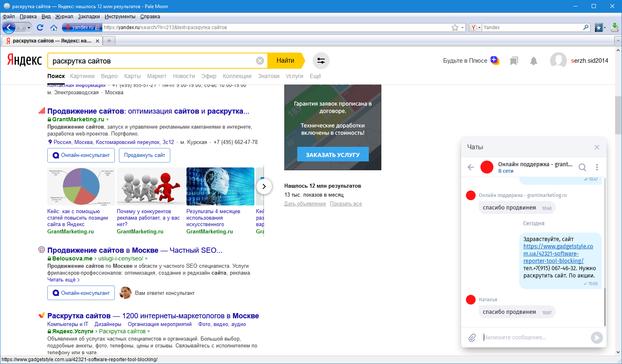Click the Yandex Plus badge icon
This screenshot has height=364, width=622.
(495, 60)
